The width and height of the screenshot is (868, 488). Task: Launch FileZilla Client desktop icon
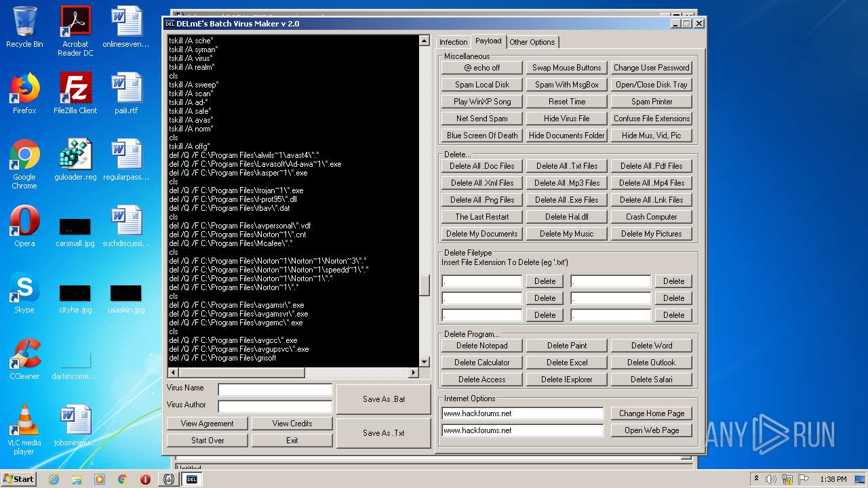pos(75,94)
